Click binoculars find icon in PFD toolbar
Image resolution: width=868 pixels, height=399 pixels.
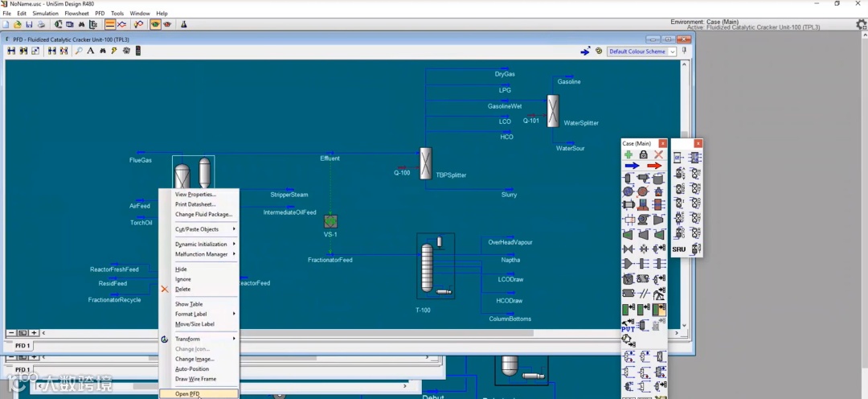tap(102, 51)
